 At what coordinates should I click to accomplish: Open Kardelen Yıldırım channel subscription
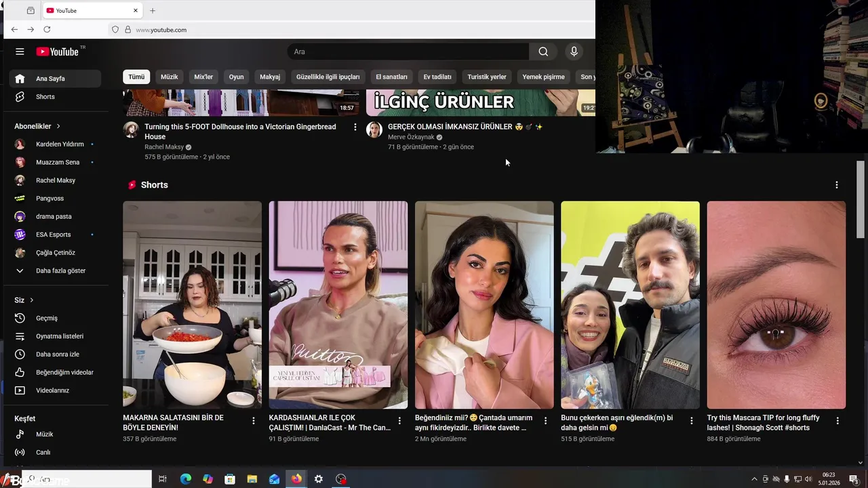tap(55, 144)
